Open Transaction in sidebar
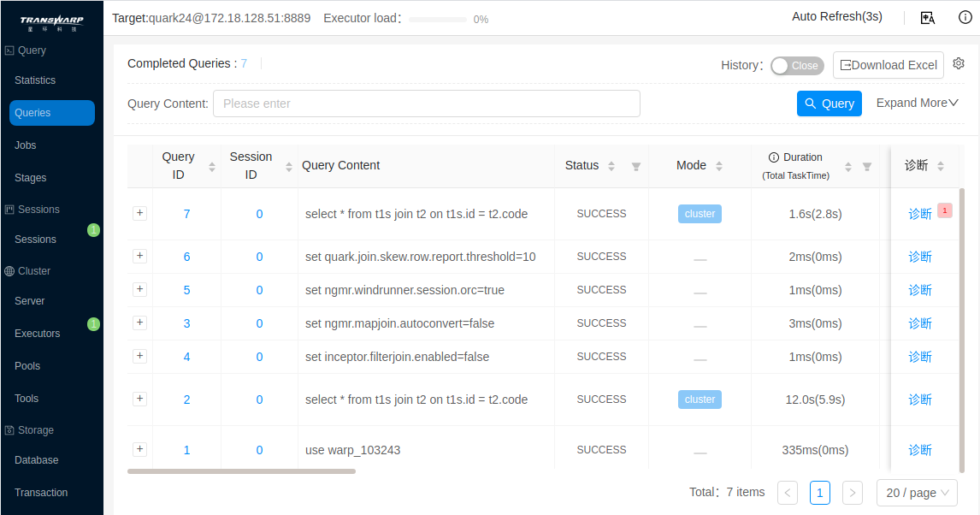Viewport: 980px width, 515px height. coord(41,493)
